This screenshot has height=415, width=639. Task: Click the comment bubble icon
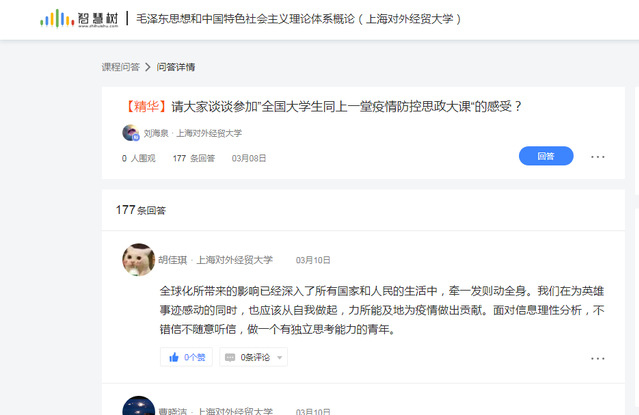[x=230, y=358]
